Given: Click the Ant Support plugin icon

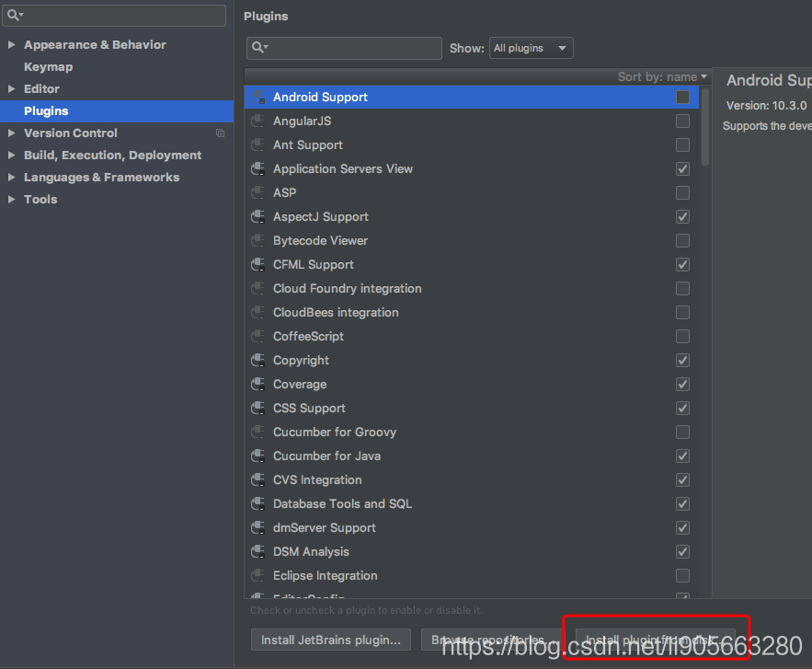Looking at the screenshot, I should point(257,145).
